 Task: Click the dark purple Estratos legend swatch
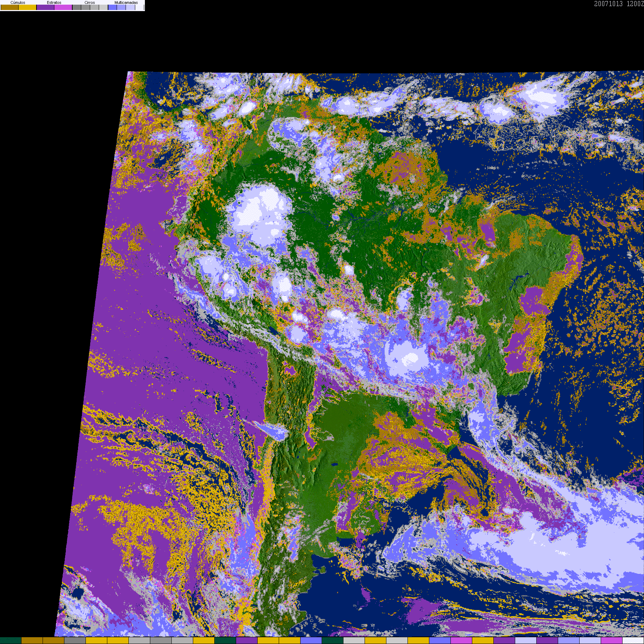coord(45,7)
